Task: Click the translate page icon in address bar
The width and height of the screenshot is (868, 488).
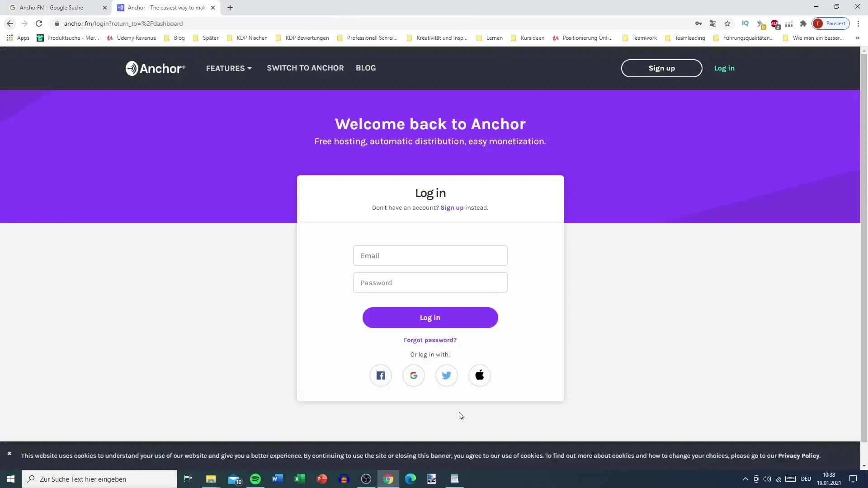Action: point(713,23)
